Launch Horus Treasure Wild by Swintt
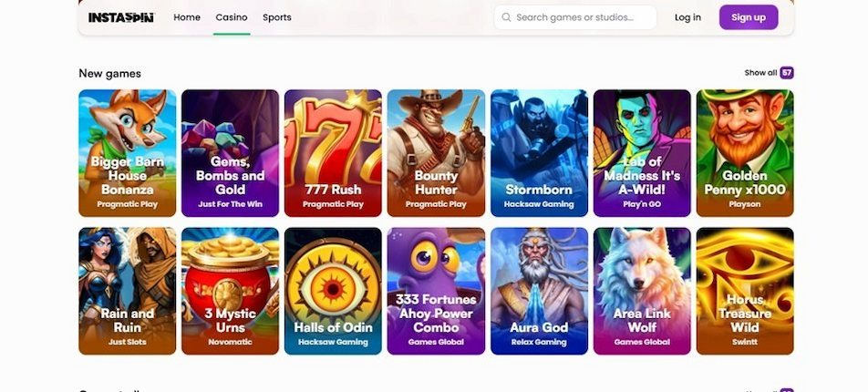This screenshot has width=868, height=392. click(x=745, y=291)
